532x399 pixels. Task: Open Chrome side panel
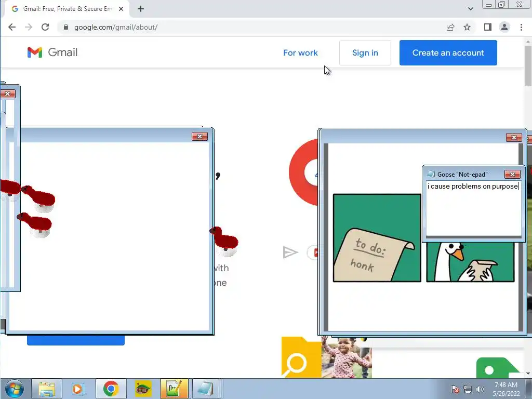[x=487, y=27]
